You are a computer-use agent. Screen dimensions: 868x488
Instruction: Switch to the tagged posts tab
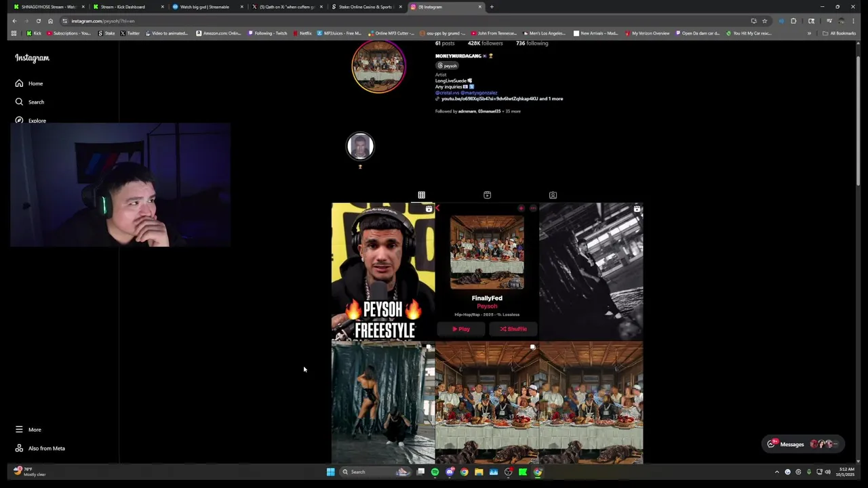click(x=553, y=195)
